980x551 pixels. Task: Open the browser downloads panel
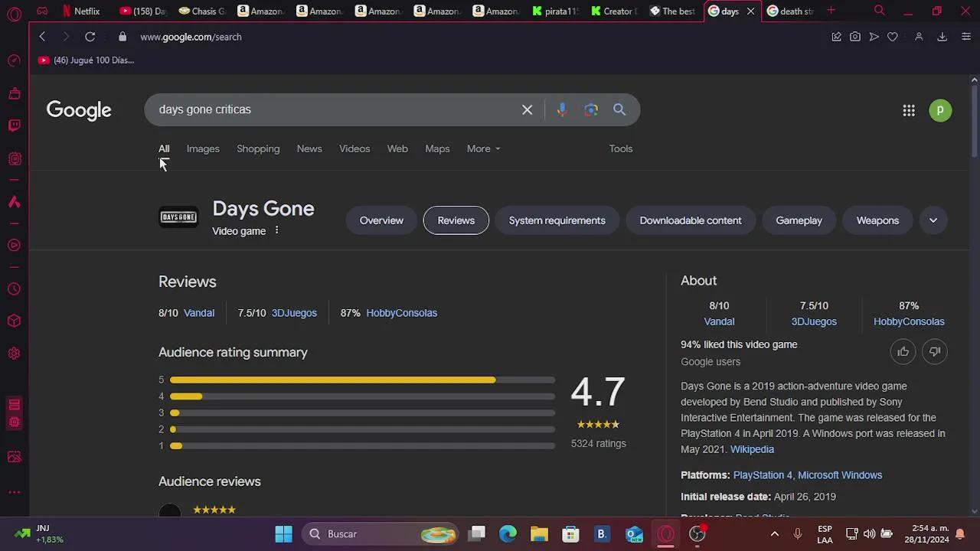942,37
